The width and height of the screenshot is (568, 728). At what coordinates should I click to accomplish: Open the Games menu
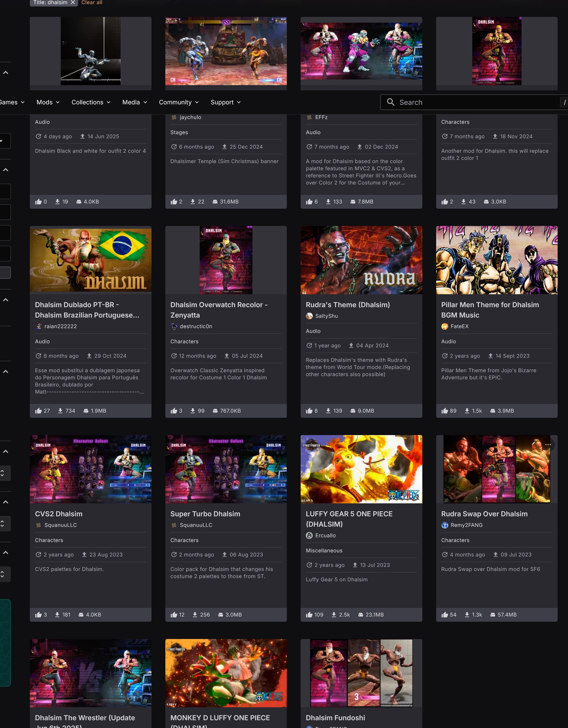12,102
